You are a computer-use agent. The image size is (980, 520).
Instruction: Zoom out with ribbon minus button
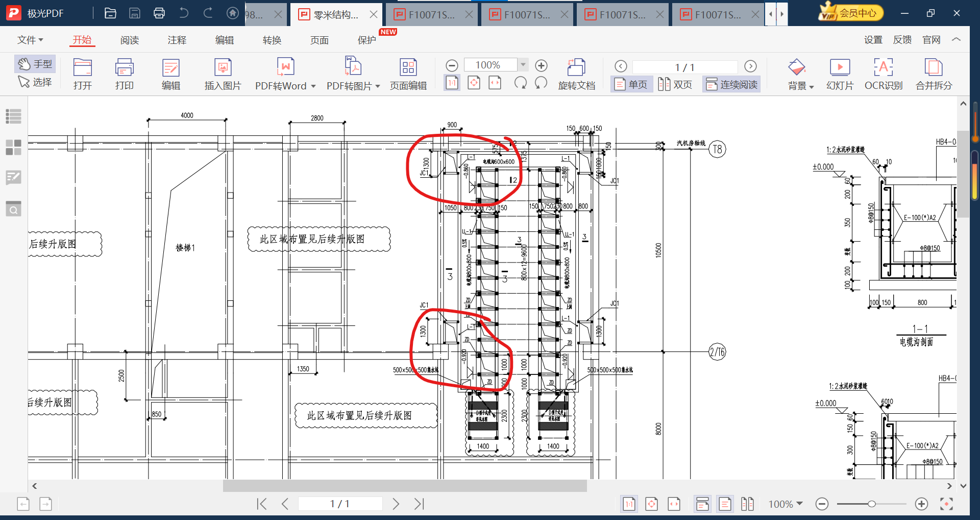452,65
